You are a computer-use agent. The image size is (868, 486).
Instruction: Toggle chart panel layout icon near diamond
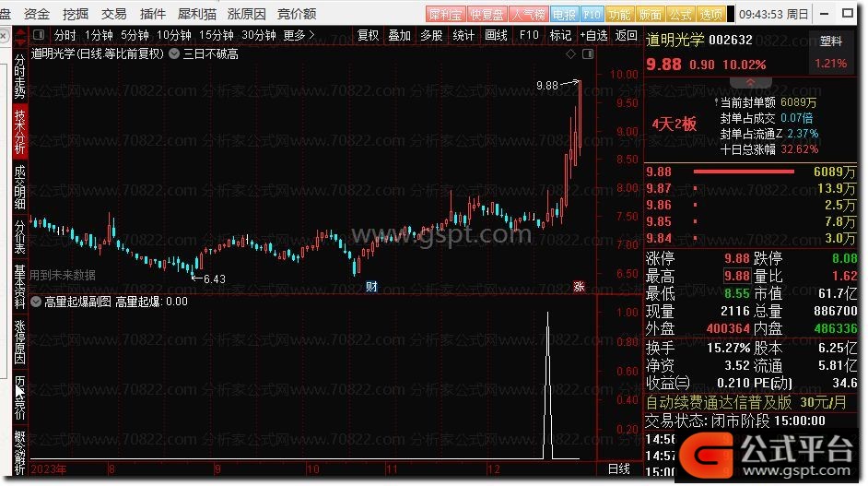coord(588,53)
